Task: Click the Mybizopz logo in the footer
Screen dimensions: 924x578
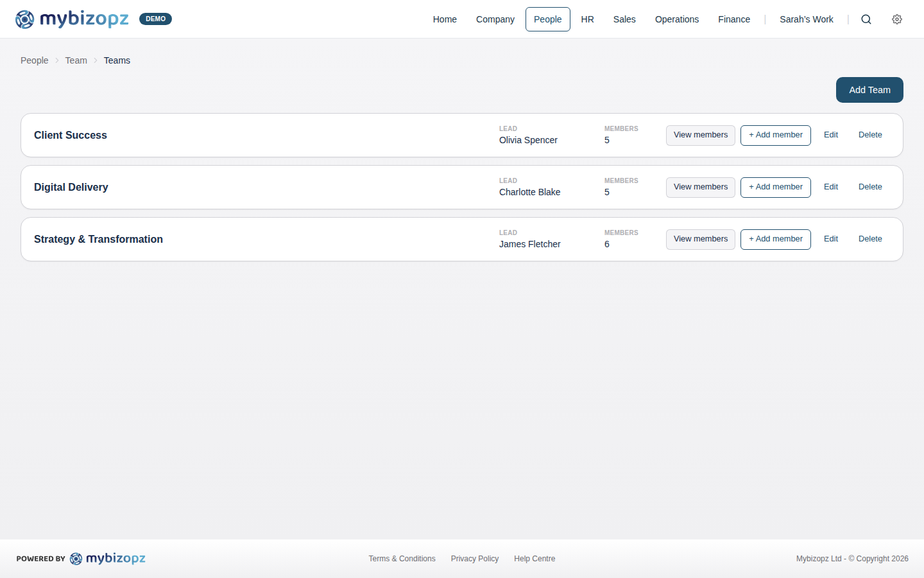Action: pos(108,558)
